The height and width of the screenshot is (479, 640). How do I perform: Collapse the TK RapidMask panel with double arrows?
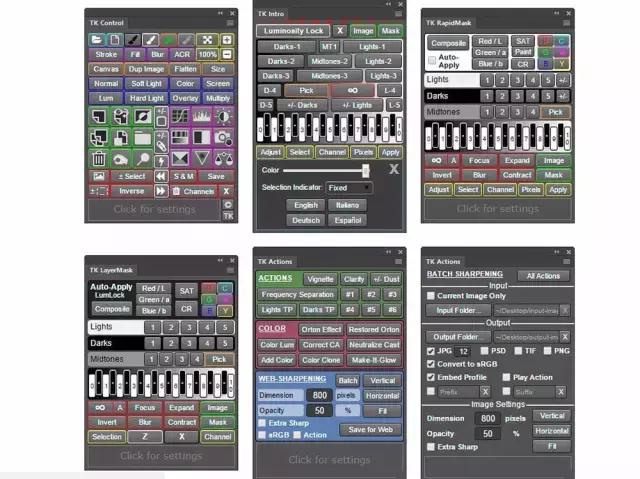557,13
